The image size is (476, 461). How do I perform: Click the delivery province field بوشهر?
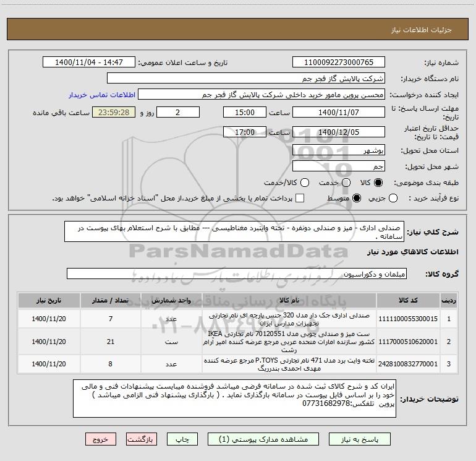pos(339,150)
